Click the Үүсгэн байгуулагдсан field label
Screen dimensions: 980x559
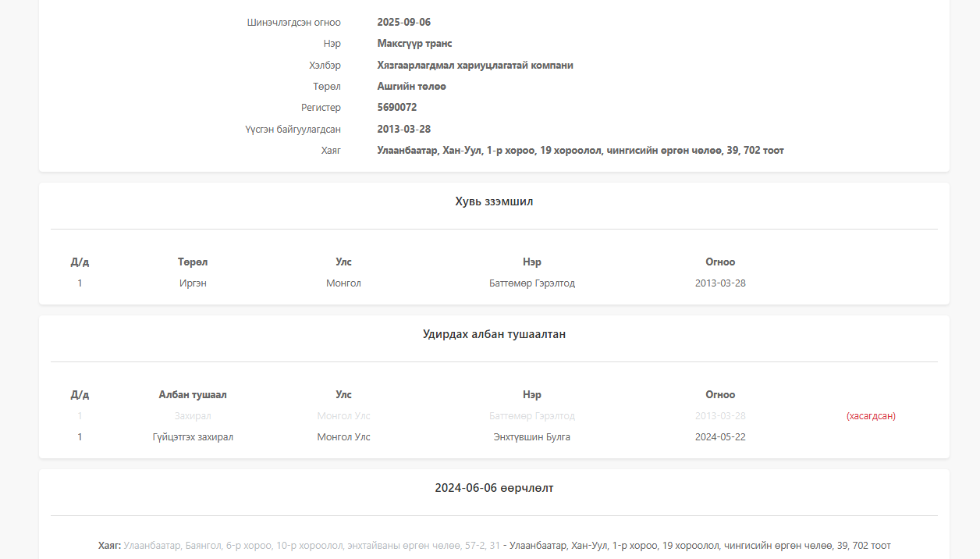pos(293,130)
